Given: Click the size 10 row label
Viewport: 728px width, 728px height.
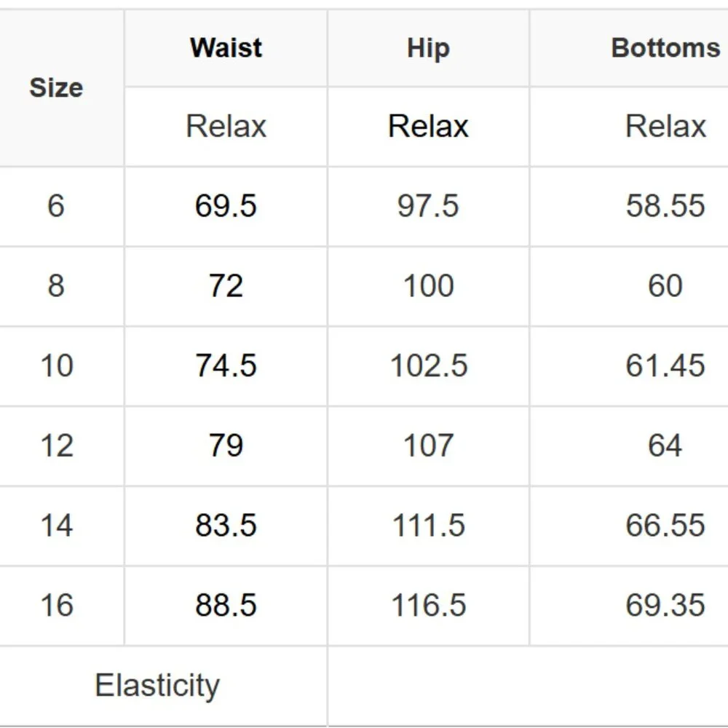Looking at the screenshot, I should coord(57,365).
